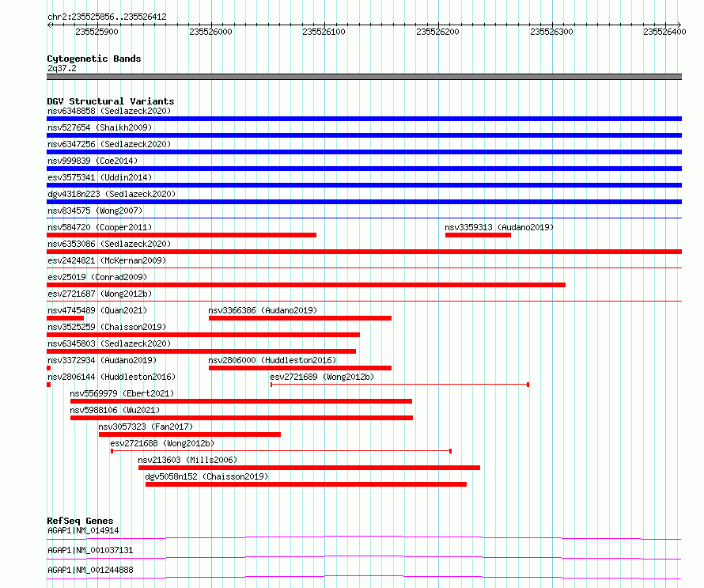Open the nsv6347256 (Sedlazeck2020) label
The image size is (704, 588).
[x=109, y=144]
